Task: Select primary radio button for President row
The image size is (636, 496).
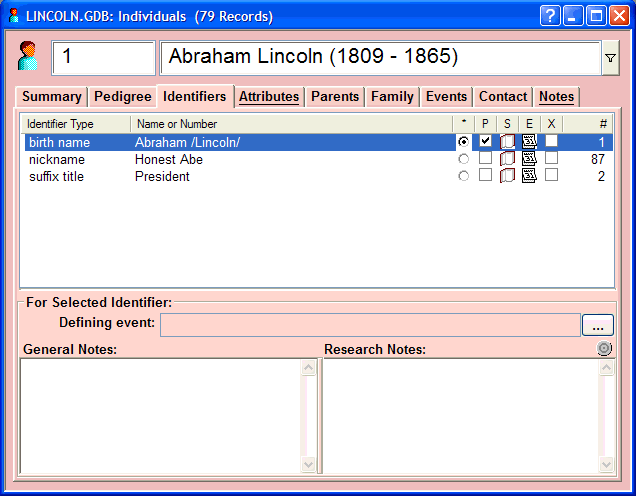Action: (x=463, y=176)
